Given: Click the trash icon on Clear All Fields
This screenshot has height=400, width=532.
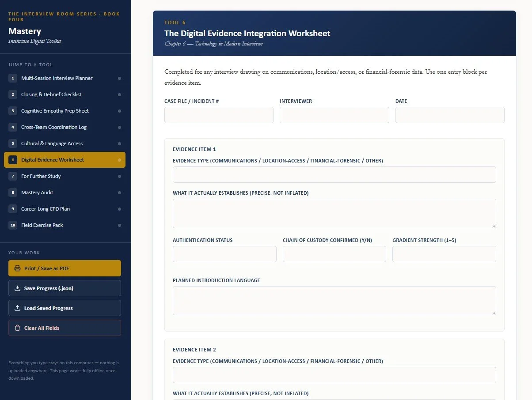Looking at the screenshot, I should pyautogui.click(x=18, y=328).
